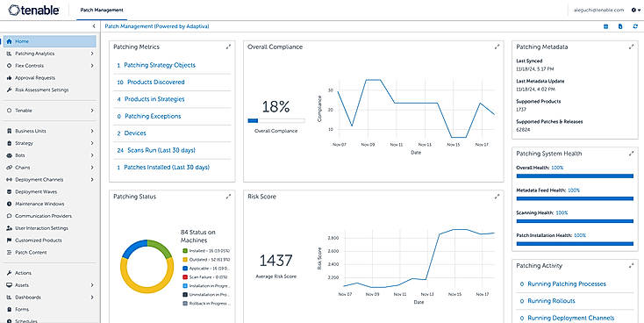Screen dimensions: 644x323
Task: Click the Customized Products flag icon
Action: [x=9, y=240]
